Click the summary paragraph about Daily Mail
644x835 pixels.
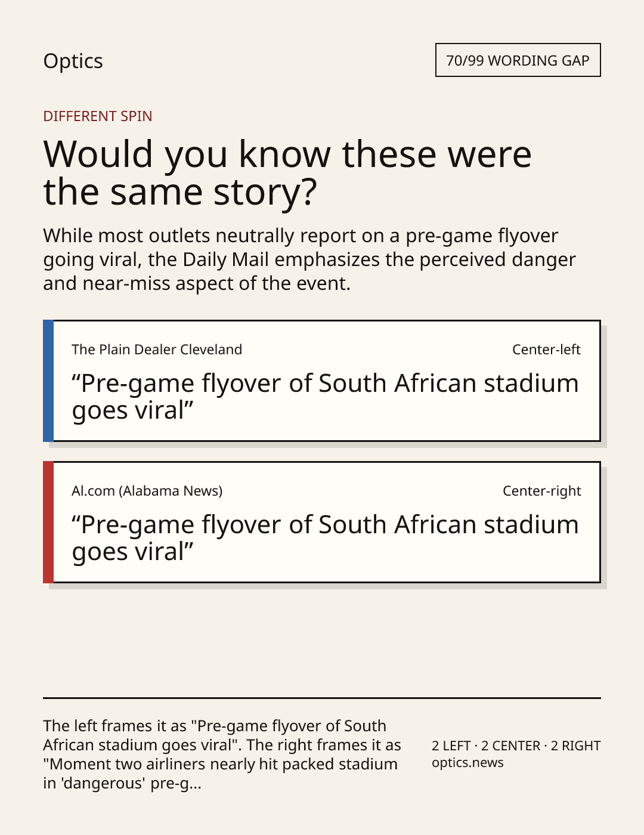309,259
